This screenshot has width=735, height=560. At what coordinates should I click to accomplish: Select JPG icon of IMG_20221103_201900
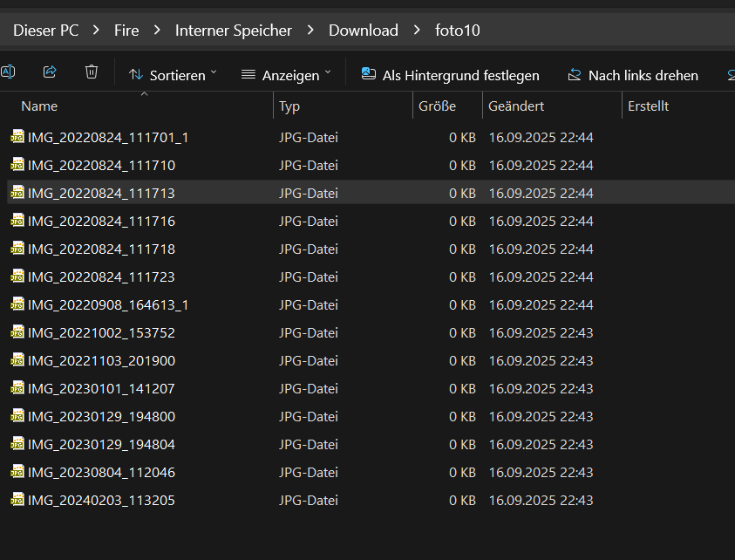point(17,359)
